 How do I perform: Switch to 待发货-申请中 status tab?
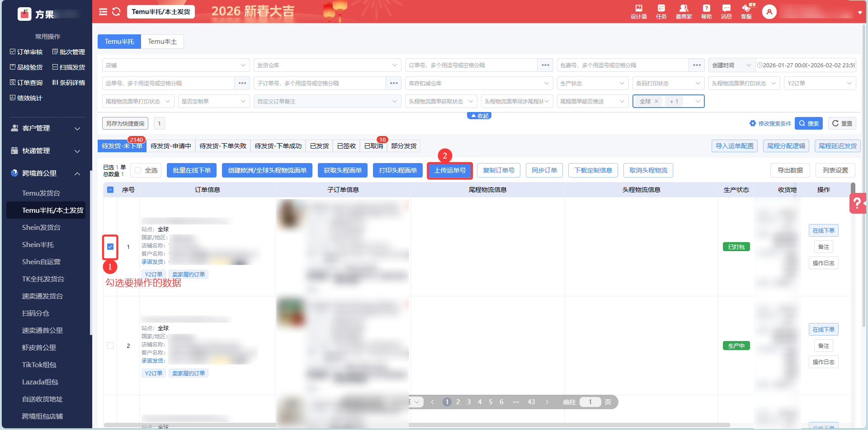(x=171, y=146)
